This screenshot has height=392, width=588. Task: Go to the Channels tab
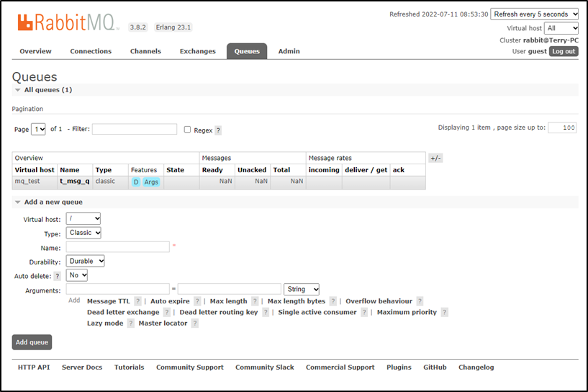pyautogui.click(x=145, y=51)
